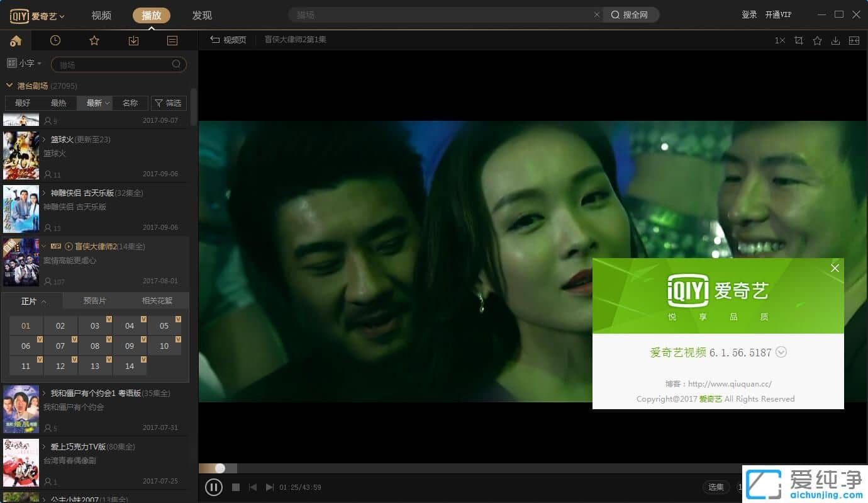Viewport: 868px width, 503px height.
Task: Open iQIYI logo dropdown menu
Action: pyautogui.click(x=38, y=15)
